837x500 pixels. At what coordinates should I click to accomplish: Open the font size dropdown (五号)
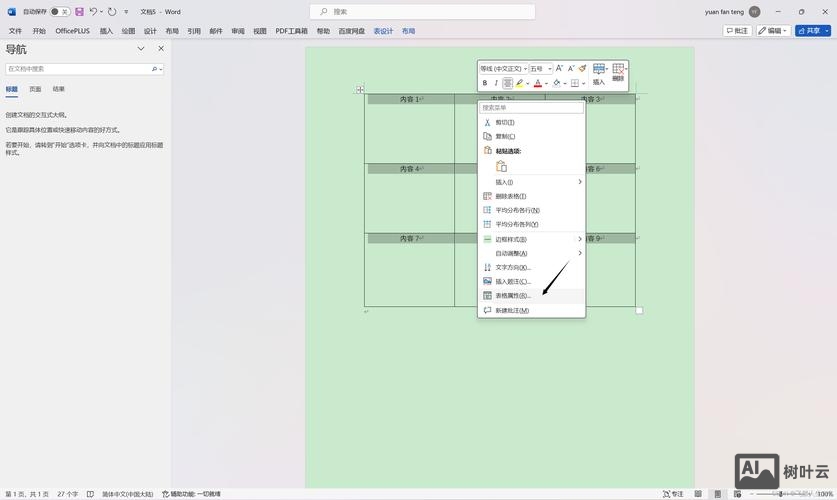point(540,69)
